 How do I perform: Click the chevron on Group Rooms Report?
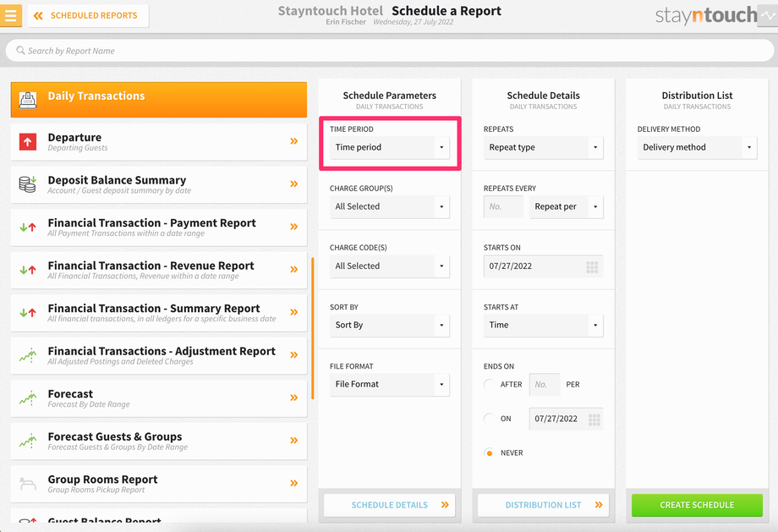pos(294,482)
